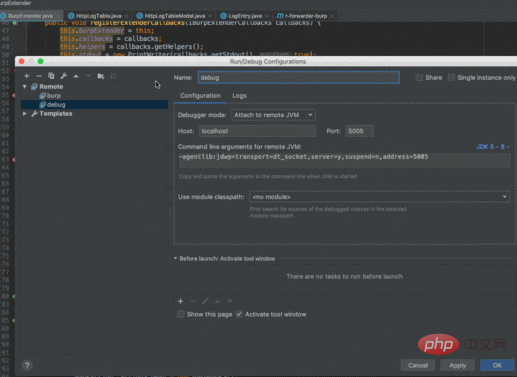The width and height of the screenshot is (517, 377).
Task: Close the r-forwarder-burp tab
Action: point(332,16)
